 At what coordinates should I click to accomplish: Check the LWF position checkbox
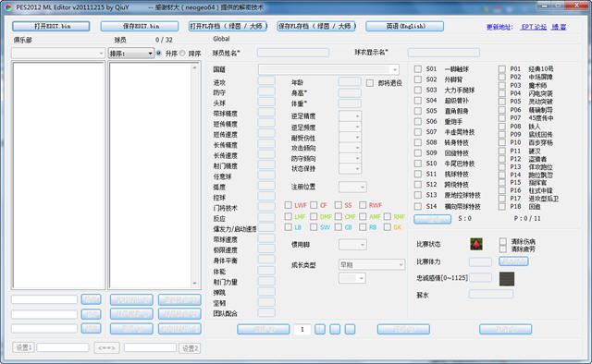(288, 205)
